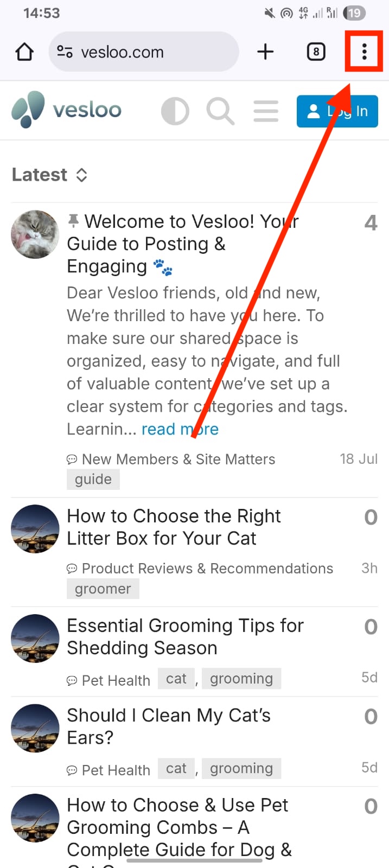Image resolution: width=389 pixels, height=868 pixels.
Task: Open 'How to Choose the Right Litter Box' topic
Action: [x=174, y=527]
